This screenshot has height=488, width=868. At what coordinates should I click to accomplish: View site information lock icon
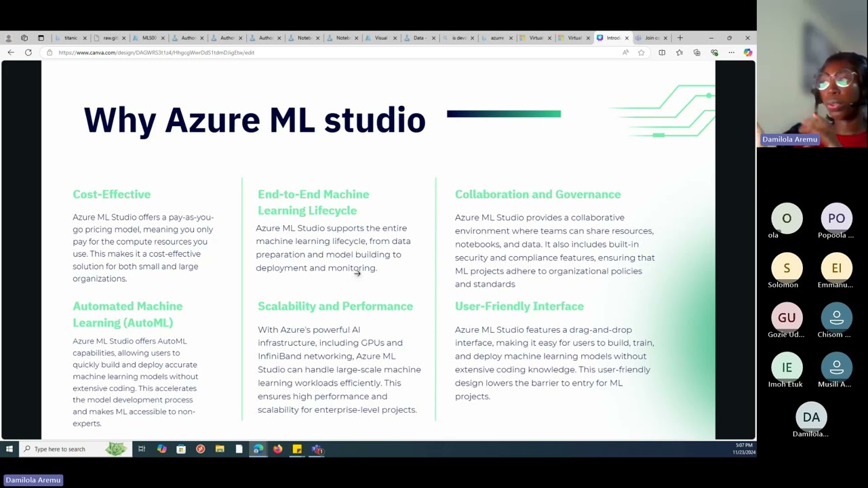tap(50, 52)
